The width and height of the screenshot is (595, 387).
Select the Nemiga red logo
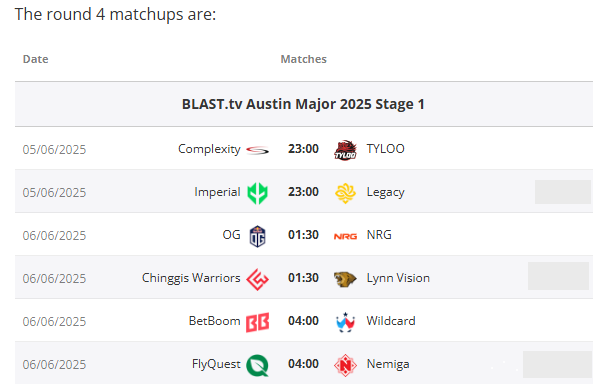345,365
